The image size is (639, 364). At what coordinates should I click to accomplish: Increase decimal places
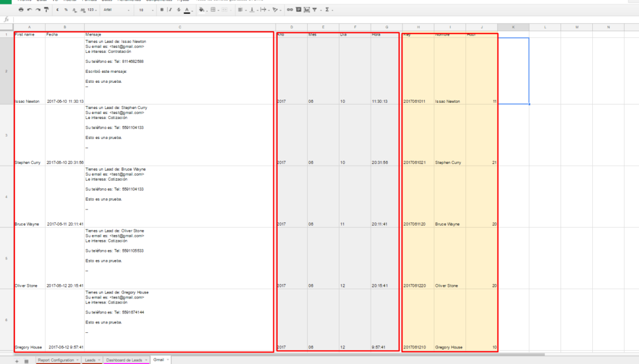tap(83, 10)
